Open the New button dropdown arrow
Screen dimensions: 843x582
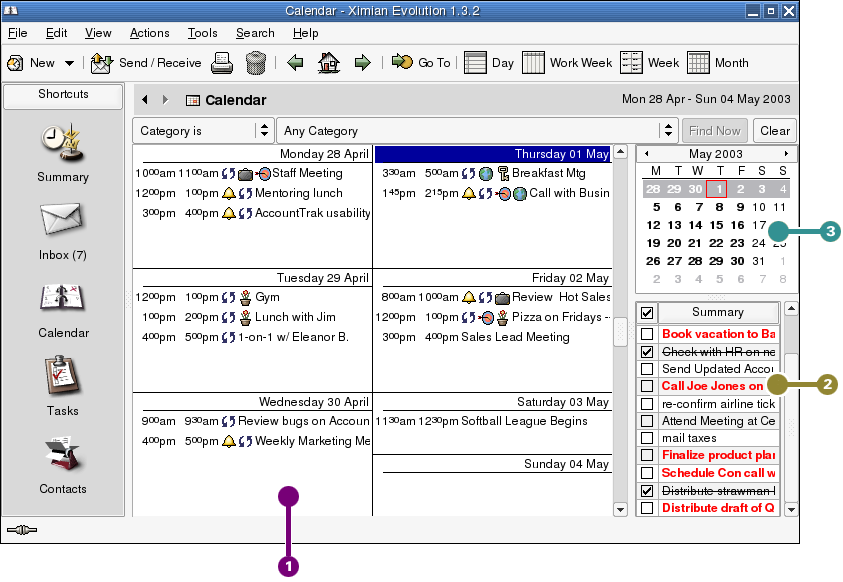point(69,63)
